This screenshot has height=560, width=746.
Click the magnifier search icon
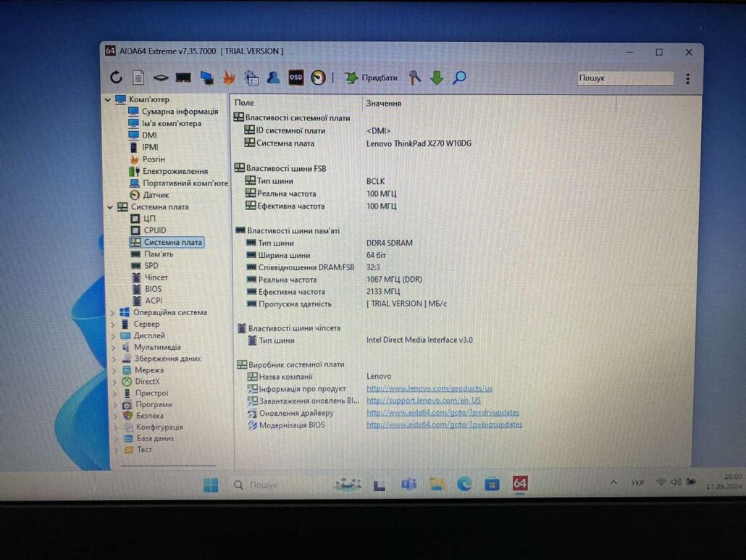[x=459, y=78]
